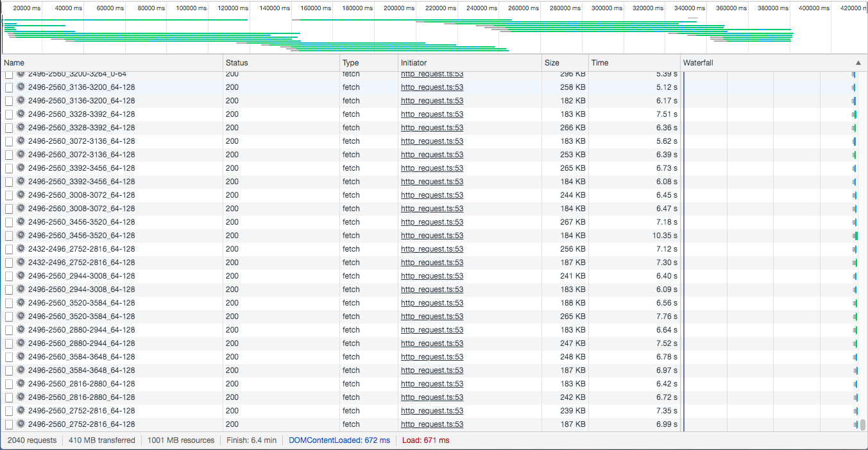Image resolution: width=868 pixels, height=450 pixels.
Task: Click the gear icon beside 2432-2496_2752-2816_64-128
Action: point(21,248)
